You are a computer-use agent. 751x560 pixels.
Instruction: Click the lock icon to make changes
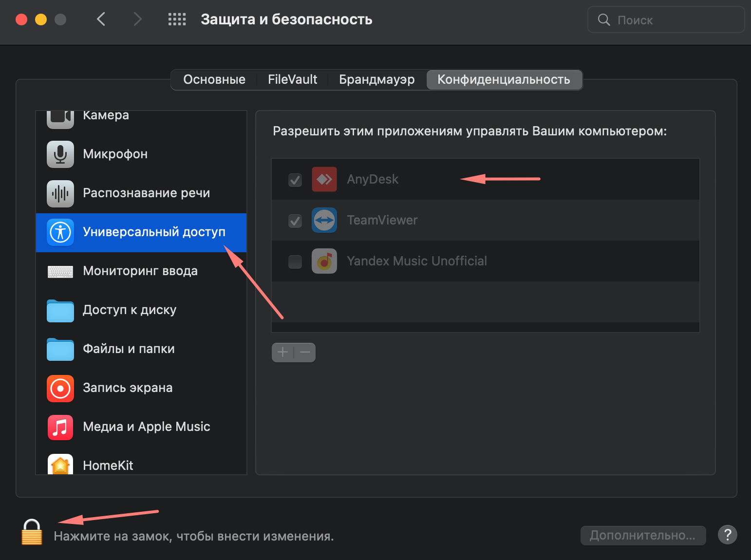coord(32,532)
